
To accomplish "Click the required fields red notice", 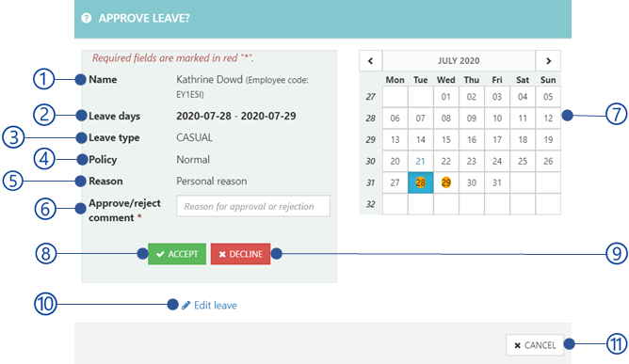I will click(x=173, y=58).
